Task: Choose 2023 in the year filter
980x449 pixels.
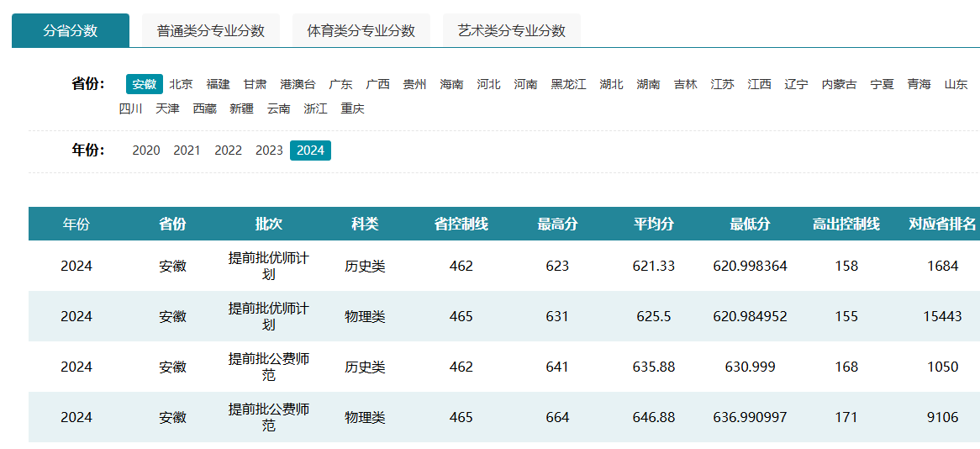Action: point(269,151)
